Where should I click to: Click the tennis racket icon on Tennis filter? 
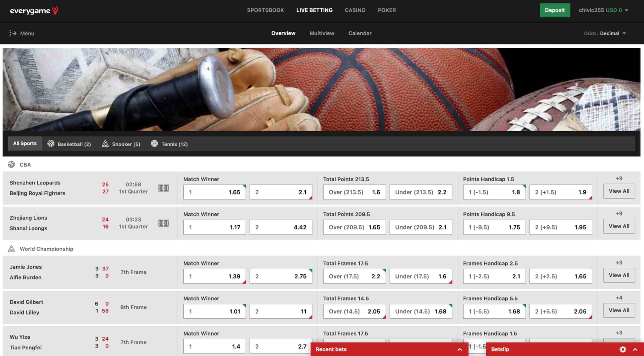point(154,144)
